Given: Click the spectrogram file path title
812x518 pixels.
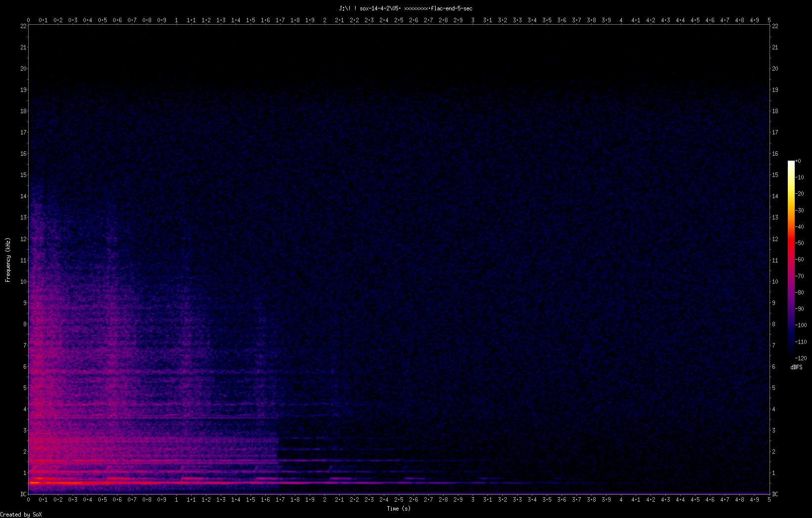Looking at the screenshot, I should pos(406,8).
